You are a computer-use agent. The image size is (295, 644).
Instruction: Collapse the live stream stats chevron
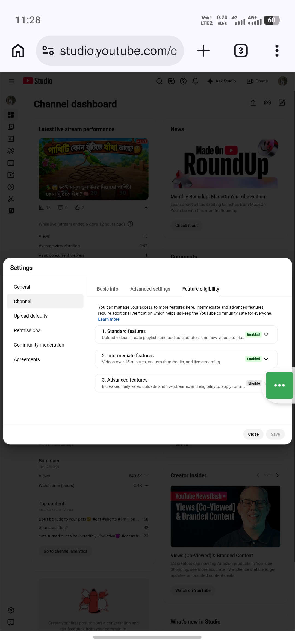(x=146, y=208)
